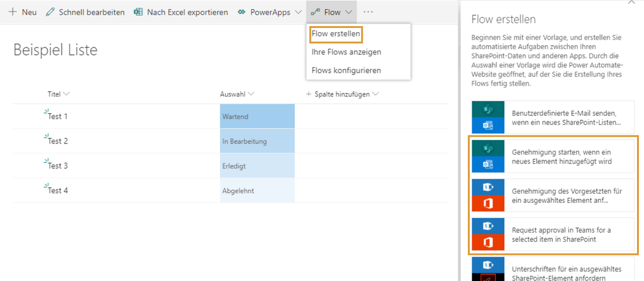Click the Abgelehnt status cell for Test 4
644x281 pixels.
click(x=257, y=190)
